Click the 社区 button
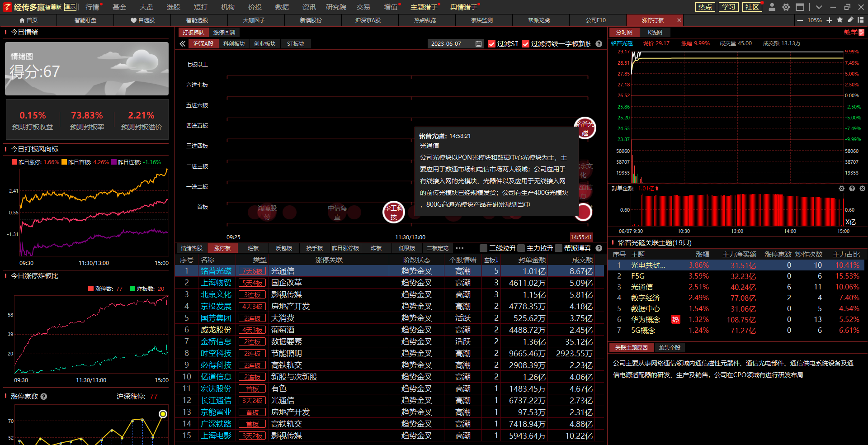 click(x=752, y=7)
